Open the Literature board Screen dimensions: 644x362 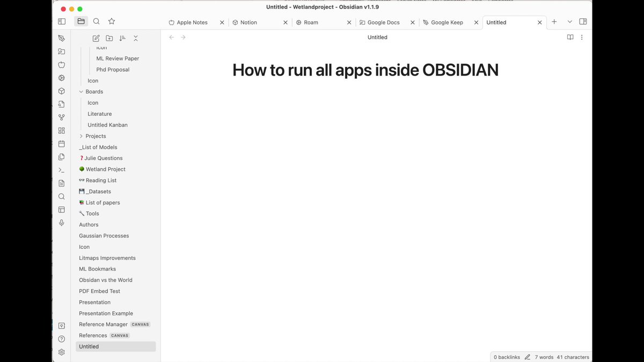(x=100, y=114)
